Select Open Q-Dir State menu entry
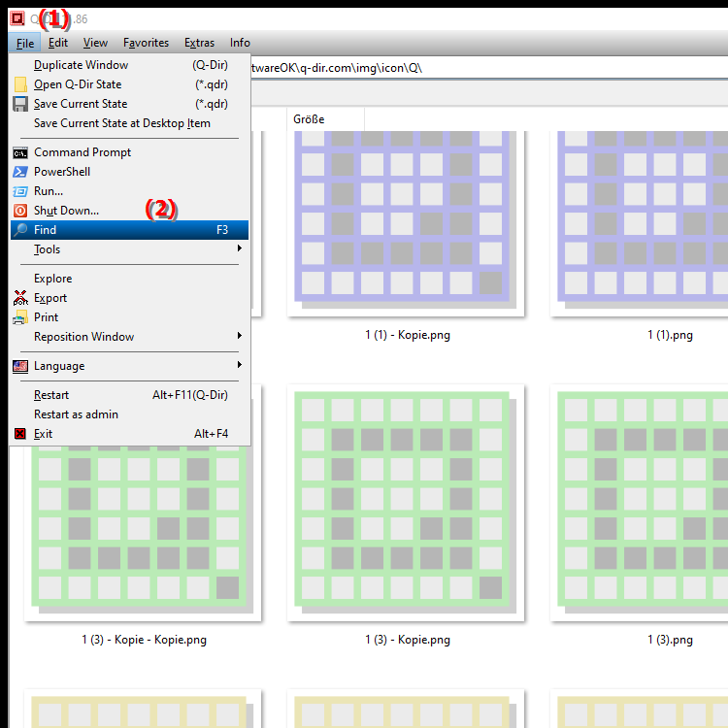 pos(129,84)
